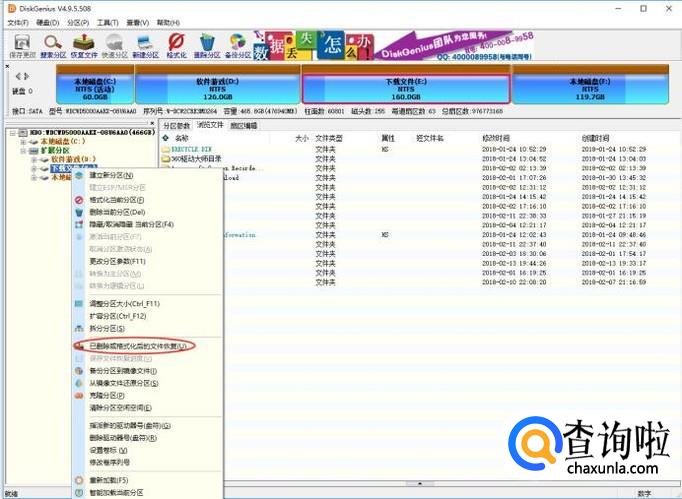Viewport: 682px width, 499px height.
Task: Open the 帮助(H) menu
Action: pos(168,22)
